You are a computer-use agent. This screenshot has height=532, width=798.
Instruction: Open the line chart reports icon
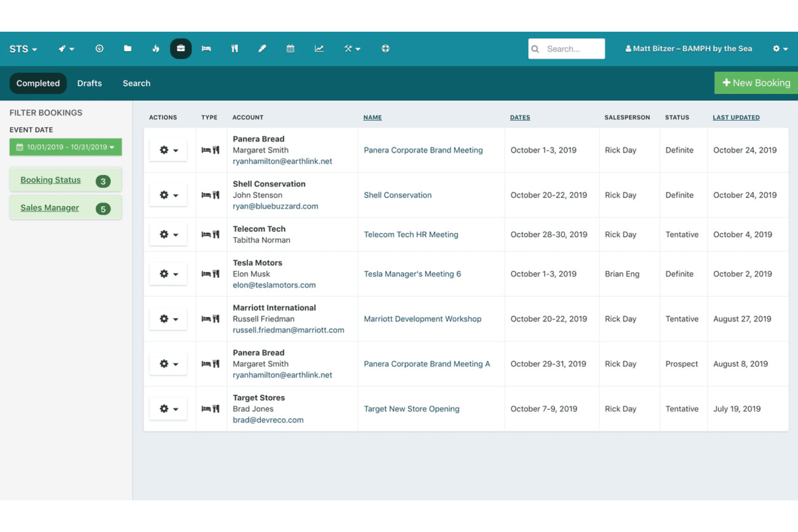coord(319,49)
